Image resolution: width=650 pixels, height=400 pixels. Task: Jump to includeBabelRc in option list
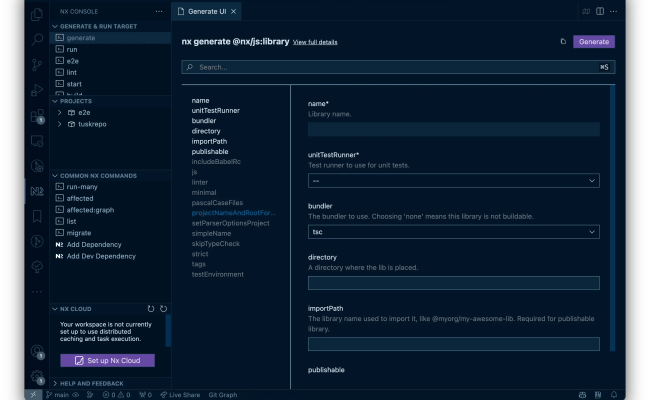216,162
